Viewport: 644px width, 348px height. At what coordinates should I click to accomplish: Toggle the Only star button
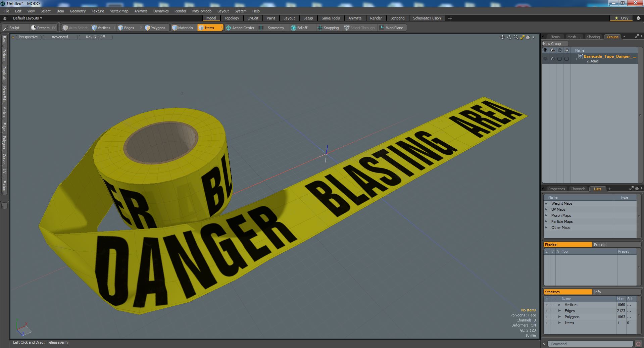tap(621, 18)
